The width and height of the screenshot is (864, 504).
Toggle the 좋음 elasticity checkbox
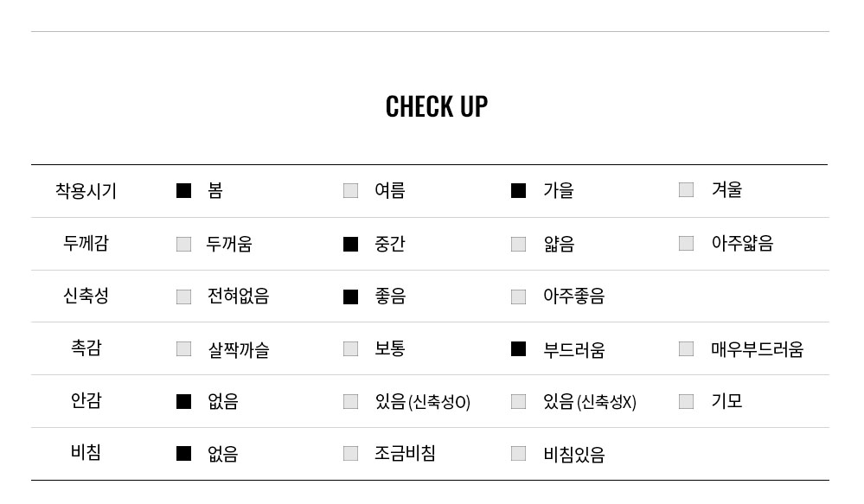coord(350,297)
